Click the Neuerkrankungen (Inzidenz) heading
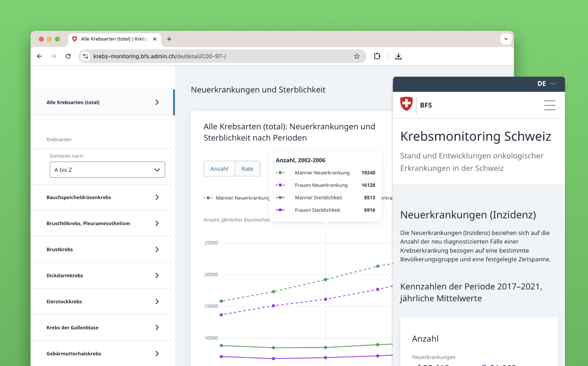The image size is (588, 366). coord(468,215)
